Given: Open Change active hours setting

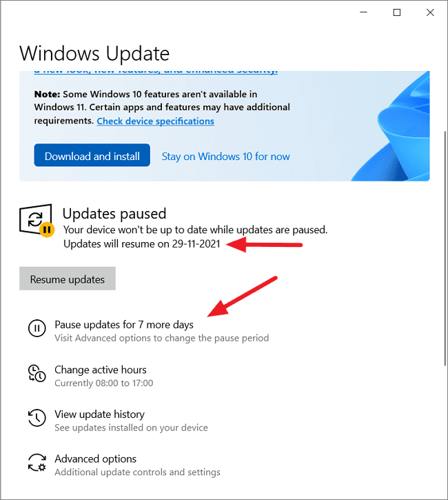Looking at the screenshot, I should click(101, 370).
